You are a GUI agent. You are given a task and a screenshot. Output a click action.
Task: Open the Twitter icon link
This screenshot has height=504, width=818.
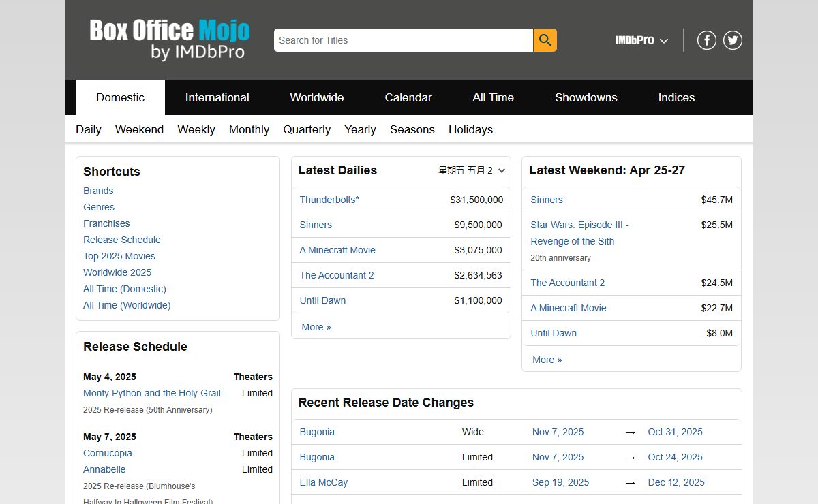[x=733, y=40]
